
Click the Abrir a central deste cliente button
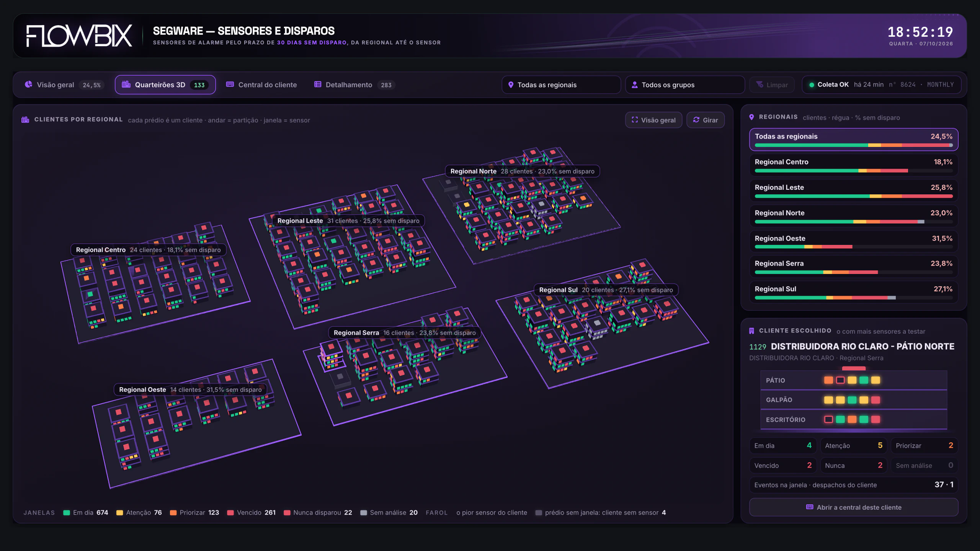click(x=854, y=507)
